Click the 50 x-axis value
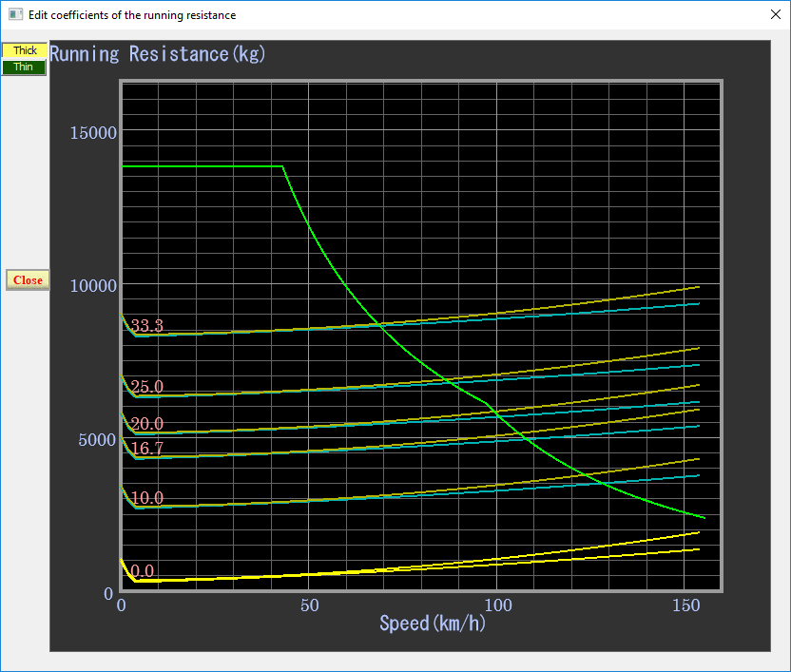The image size is (791, 672). tap(310, 605)
